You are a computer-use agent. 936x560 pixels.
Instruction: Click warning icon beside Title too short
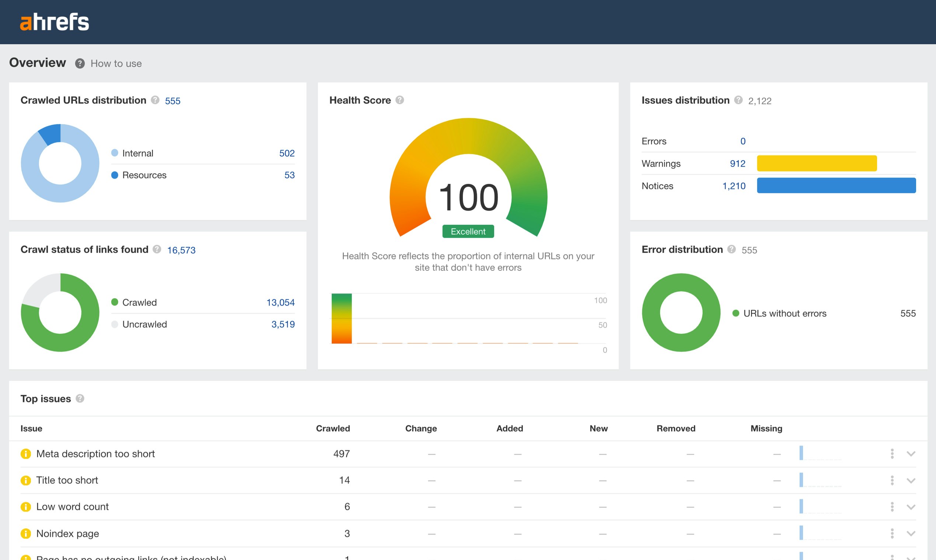point(26,480)
